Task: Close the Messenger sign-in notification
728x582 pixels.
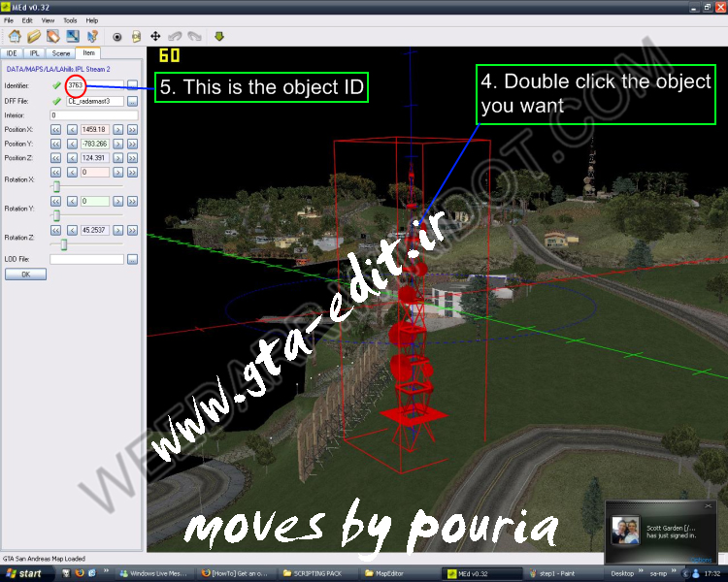Action: tap(708, 506)
